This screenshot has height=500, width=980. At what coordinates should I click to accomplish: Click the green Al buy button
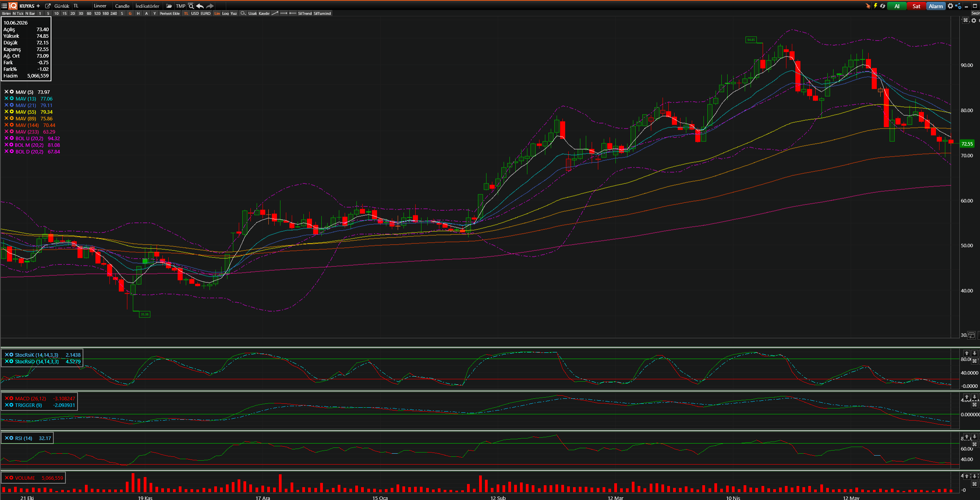897,6
